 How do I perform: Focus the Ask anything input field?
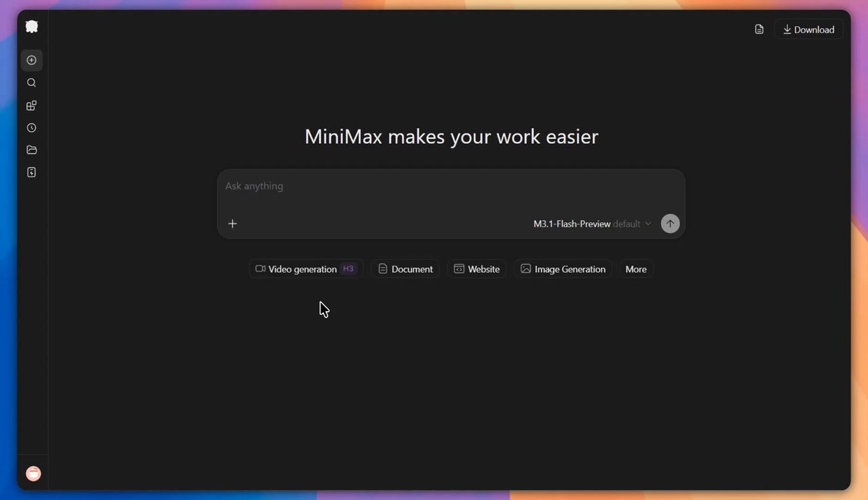pos(451,187)
